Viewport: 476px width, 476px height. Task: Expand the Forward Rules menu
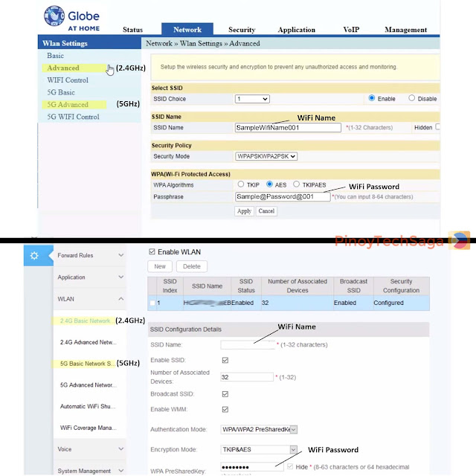click(90, 256)
